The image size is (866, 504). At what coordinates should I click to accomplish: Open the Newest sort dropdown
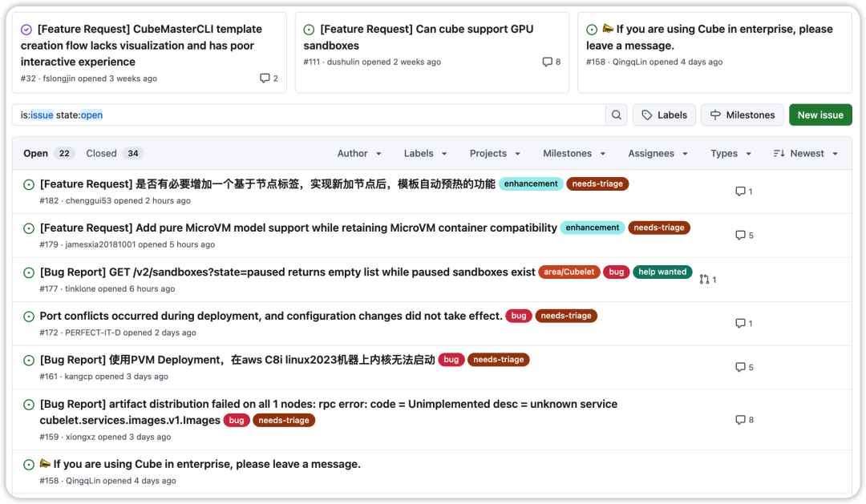coord(806,154)
